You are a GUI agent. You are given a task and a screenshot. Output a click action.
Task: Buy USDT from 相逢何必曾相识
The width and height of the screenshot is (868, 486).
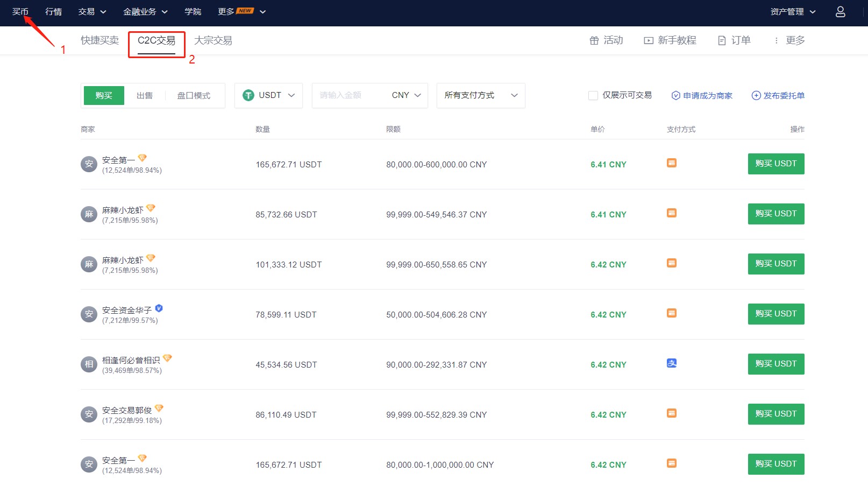(776, 364)
